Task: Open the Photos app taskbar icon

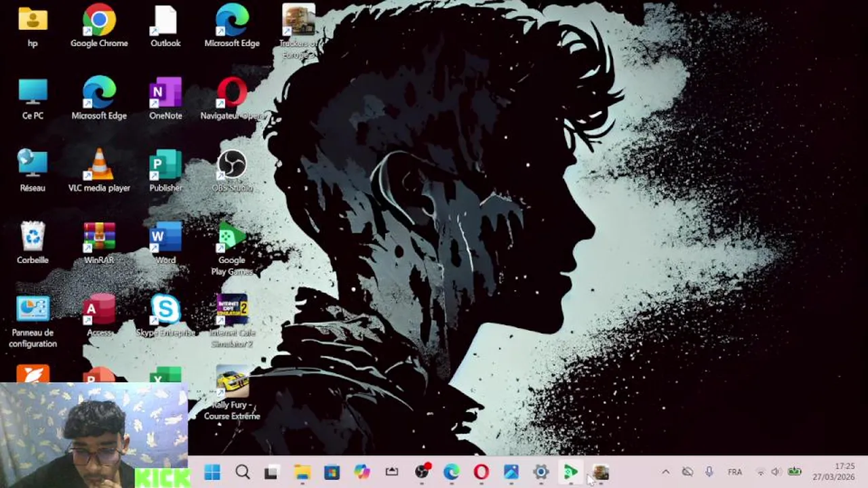Action: click(x=511, y=472)
